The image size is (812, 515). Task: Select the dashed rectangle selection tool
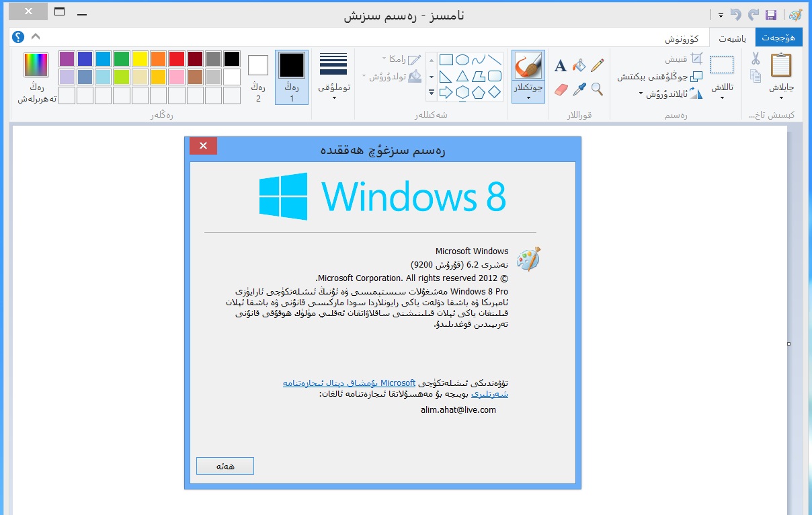pos(722,65)
